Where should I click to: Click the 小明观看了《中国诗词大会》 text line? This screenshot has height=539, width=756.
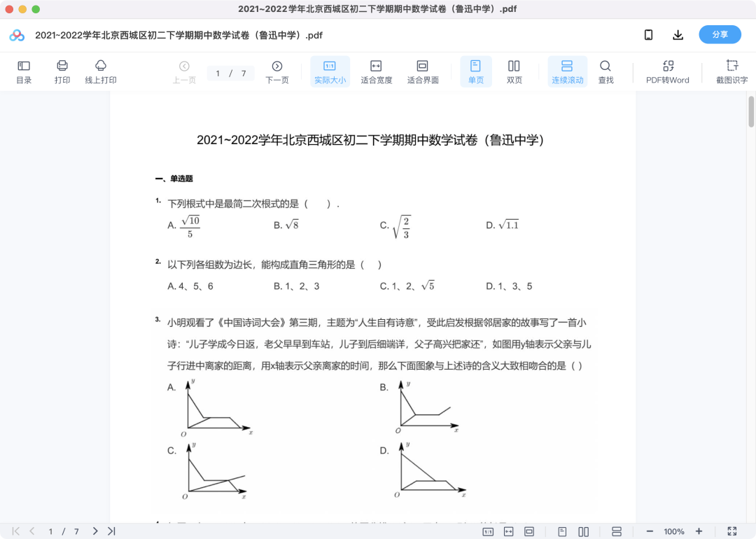pyautogui.click(x=377, y=323)
